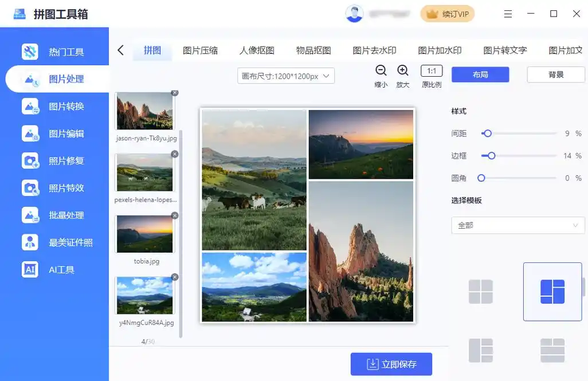This screenshot has width=588, height=381.
Task: Open the 画布尺寸 canvas size dropdown
Action: (x=285, y=75)
